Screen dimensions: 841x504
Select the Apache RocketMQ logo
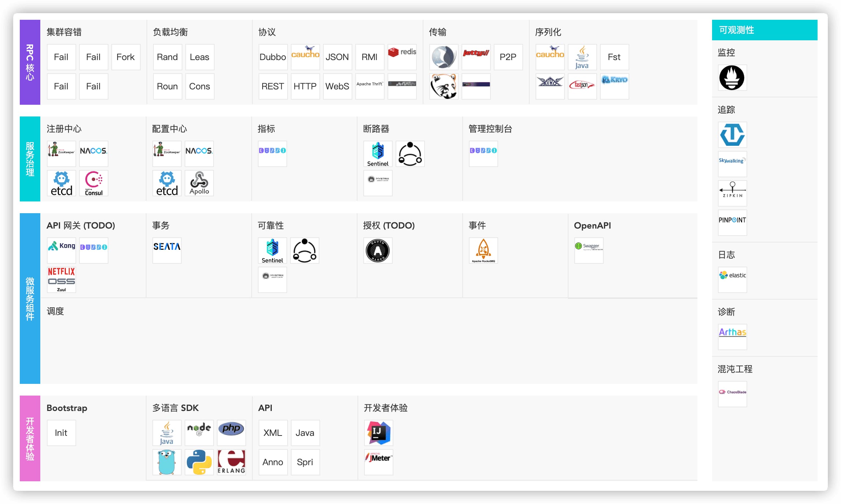pyautogui.click(x=484, y=251)
